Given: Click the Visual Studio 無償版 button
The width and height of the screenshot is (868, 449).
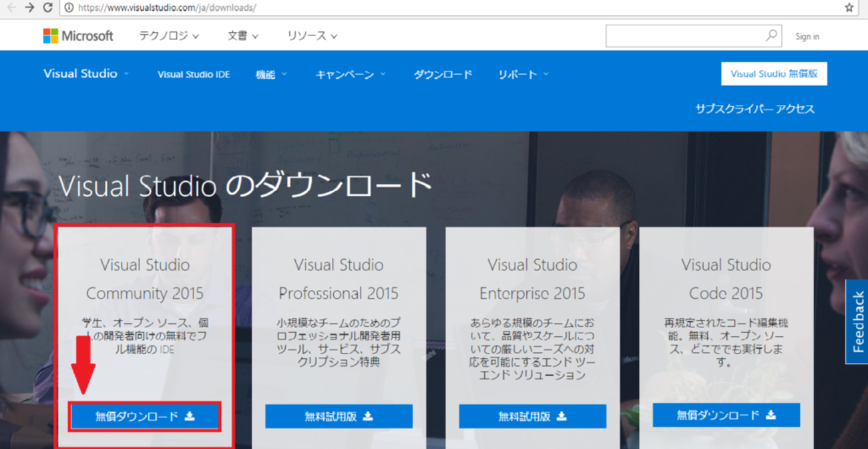Looking at the screenshot, I should click(x=774, y=73).
